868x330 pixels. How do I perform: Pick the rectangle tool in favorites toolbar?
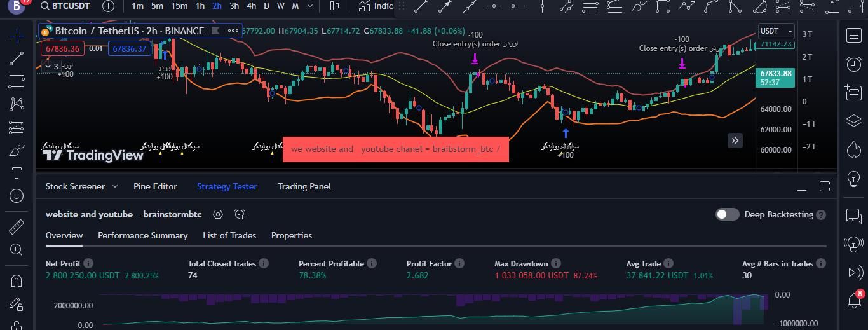(x=663, y=6)
